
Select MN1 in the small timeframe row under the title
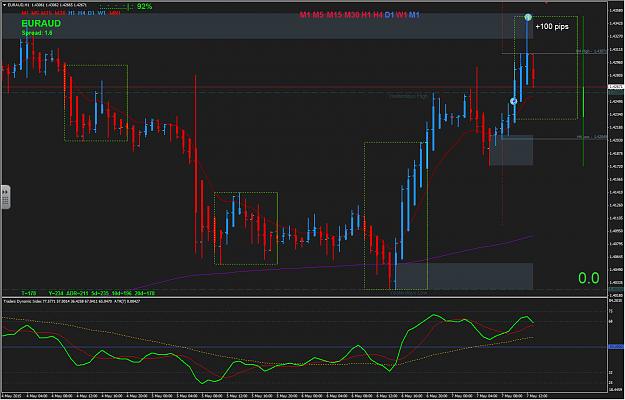tap(114, 13)
